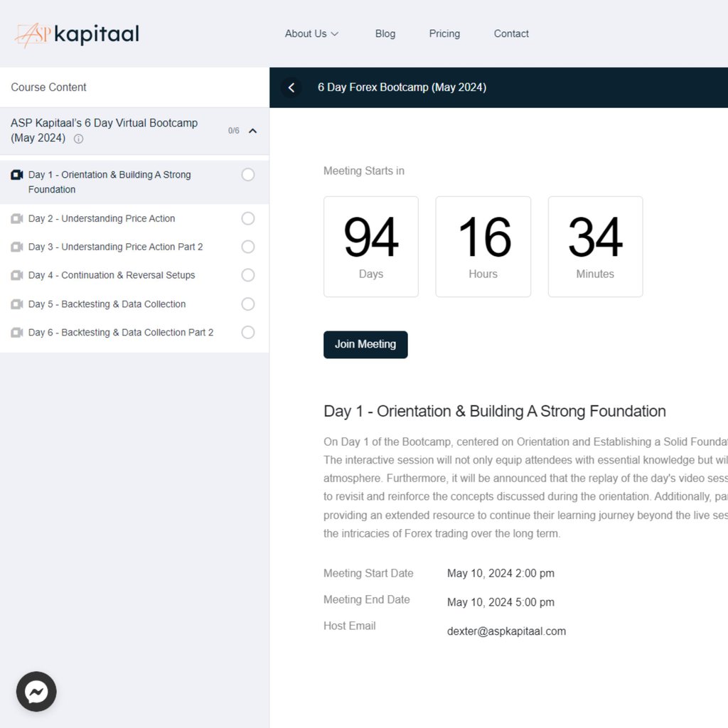Open Day 4 - Continuation & Reversal Setups

(x=112, y=275)
